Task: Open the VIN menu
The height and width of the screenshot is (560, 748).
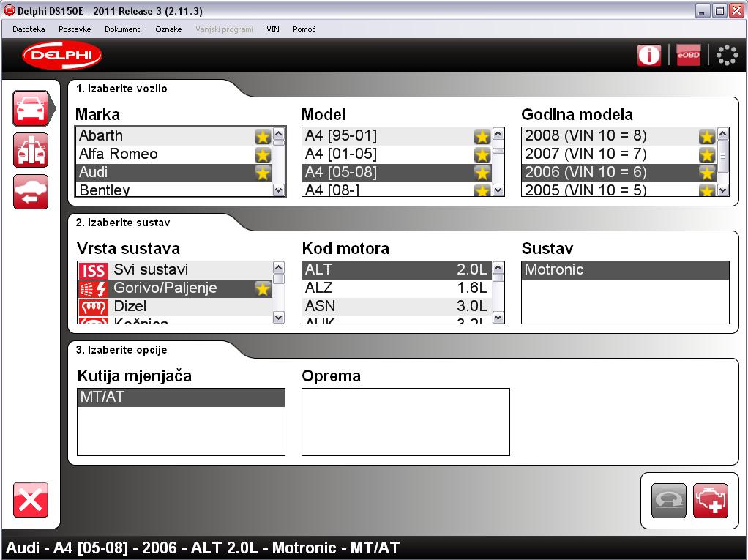Action: (273, 29)
